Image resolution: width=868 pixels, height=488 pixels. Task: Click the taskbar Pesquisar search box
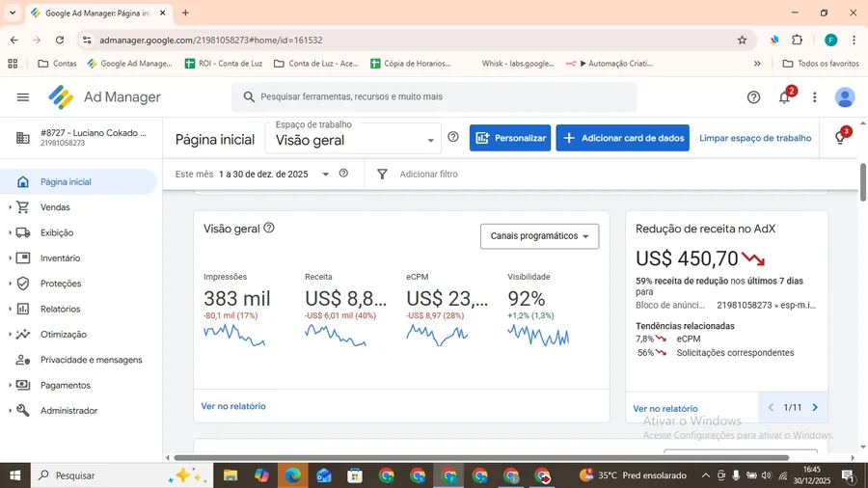[122, 475]
